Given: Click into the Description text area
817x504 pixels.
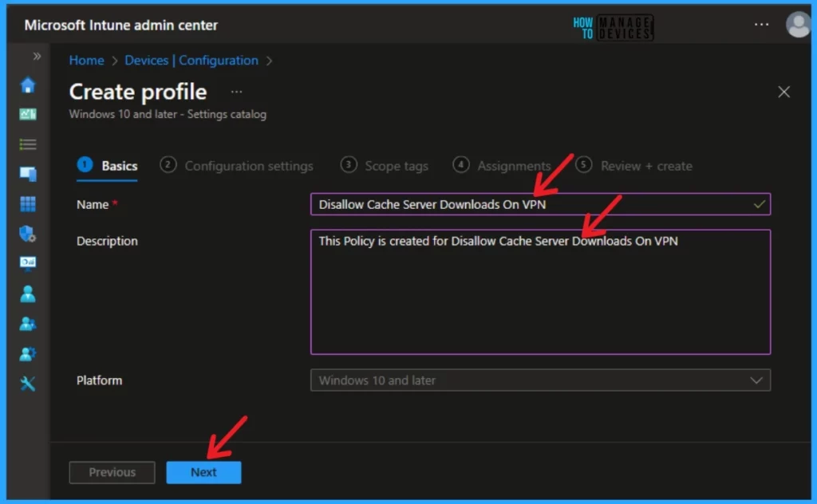Looking at the screenshot, I should 540,292.
